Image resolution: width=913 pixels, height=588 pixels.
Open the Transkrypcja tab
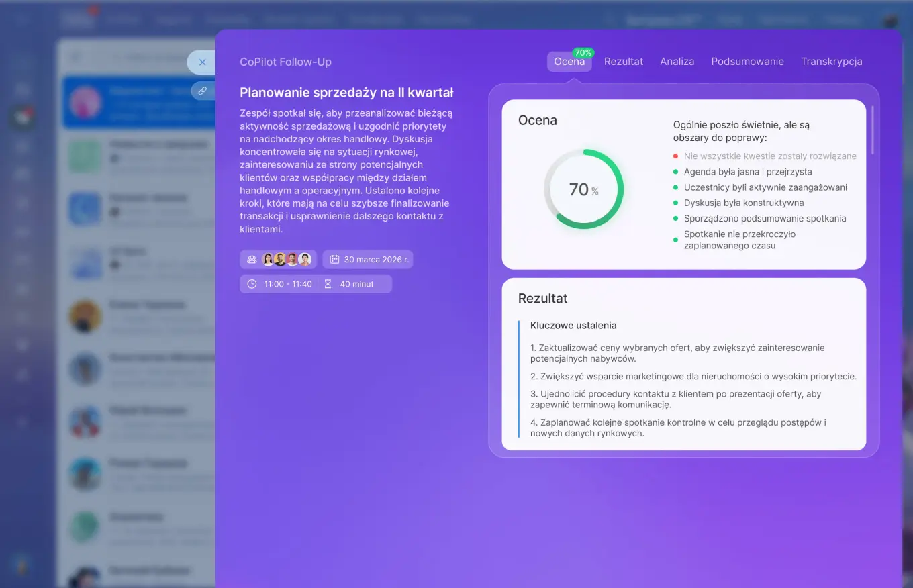[x=831, y=62]
